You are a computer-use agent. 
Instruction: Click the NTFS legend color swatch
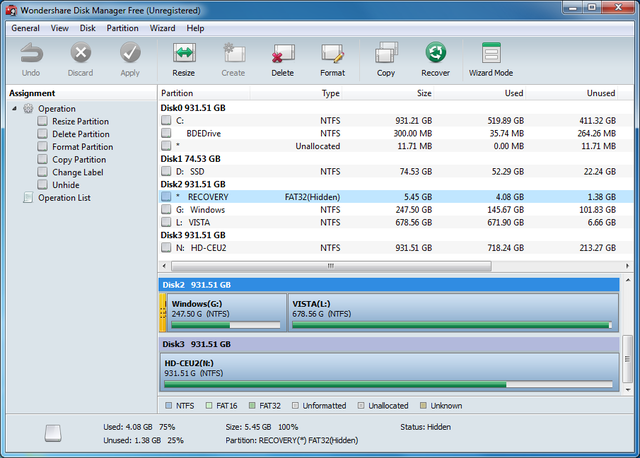coord(168,405)
